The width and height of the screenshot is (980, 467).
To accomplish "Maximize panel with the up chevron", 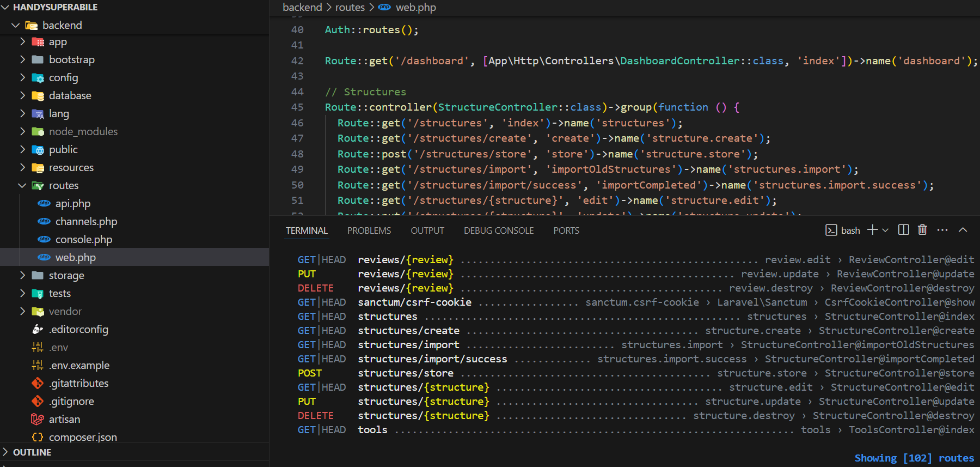I will tap(963, 230).
